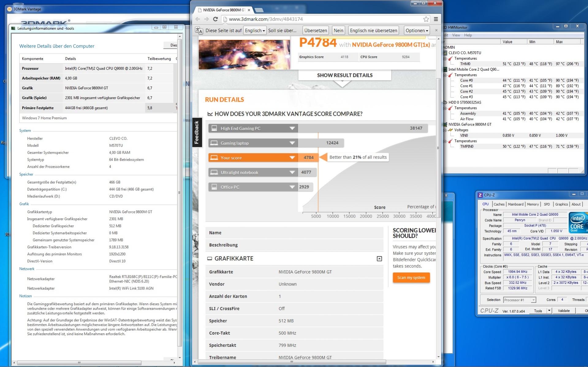Click the Ultralight notebook icon
Screen dimensions: 588x367
[x=214, y=172]
